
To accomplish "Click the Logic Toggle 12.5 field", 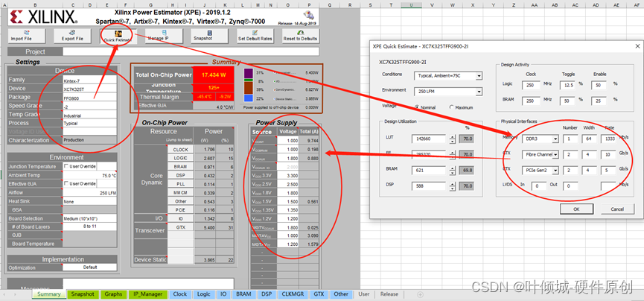I will point(566,85).
